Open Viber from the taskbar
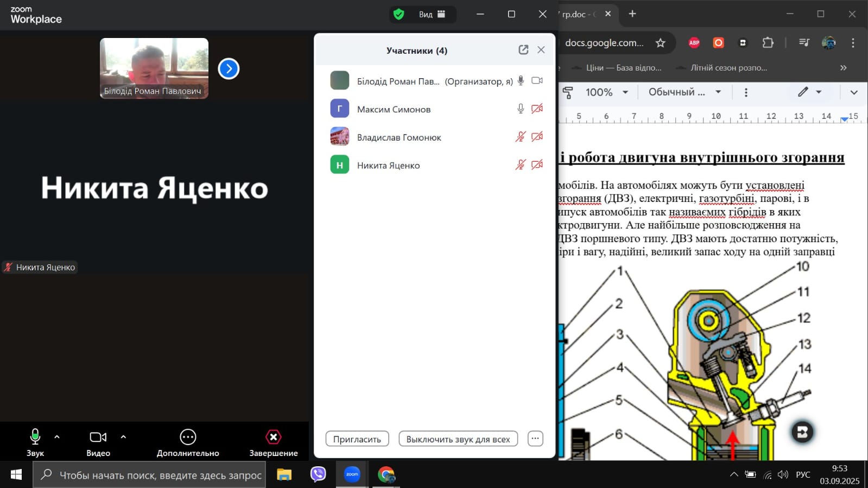868x488 pixels. click(318, 474)
